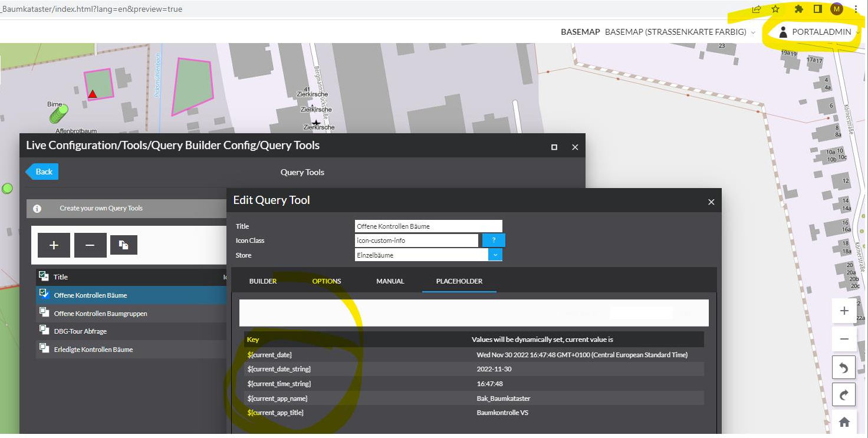
Task: Expand the Basemap Strassenkarte Farbig dropdown
Action: 753,32
